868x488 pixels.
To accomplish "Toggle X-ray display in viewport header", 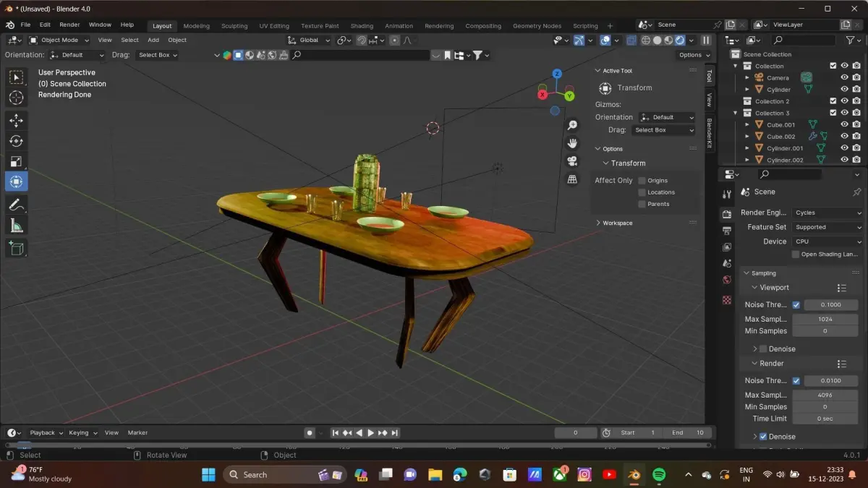I will [x=630, y=40].
